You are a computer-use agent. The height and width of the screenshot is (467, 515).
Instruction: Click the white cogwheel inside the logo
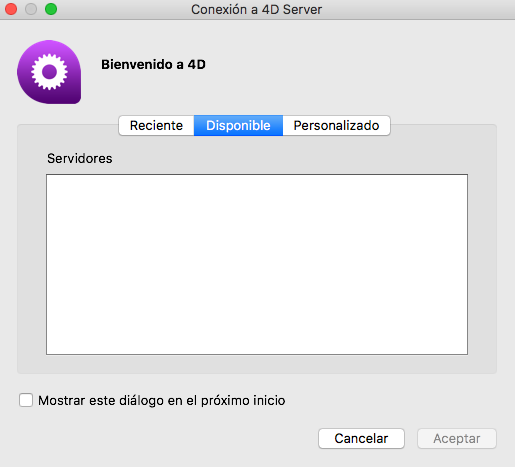[49, 72]
